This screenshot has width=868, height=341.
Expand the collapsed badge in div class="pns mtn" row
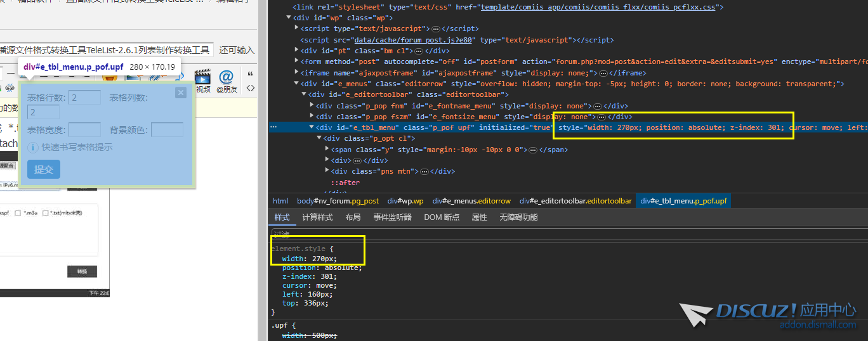coord(424,172)
